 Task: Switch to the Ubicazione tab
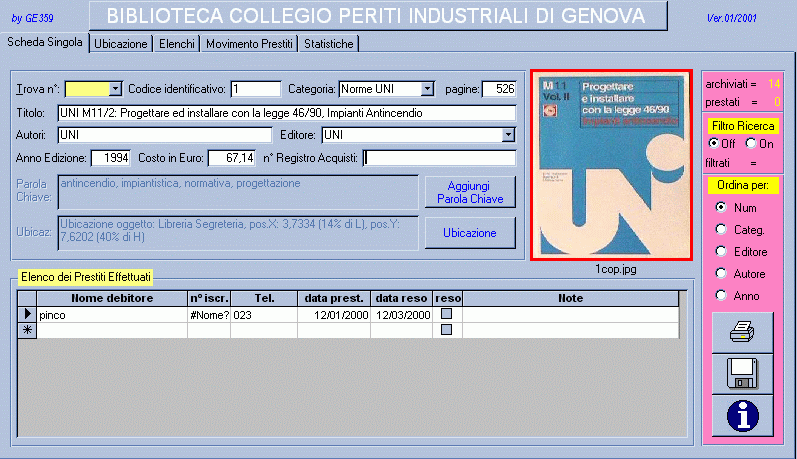point(120,44)
